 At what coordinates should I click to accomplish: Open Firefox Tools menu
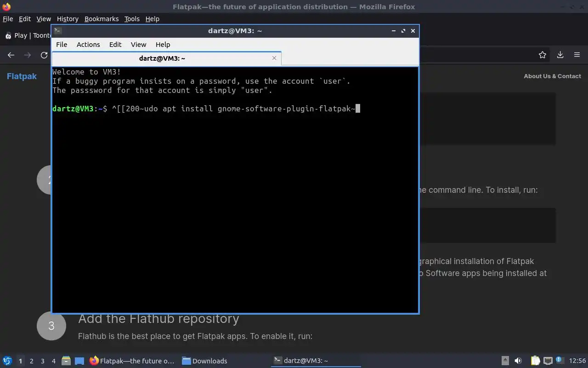pyautogui.click(x=132, y=19)
